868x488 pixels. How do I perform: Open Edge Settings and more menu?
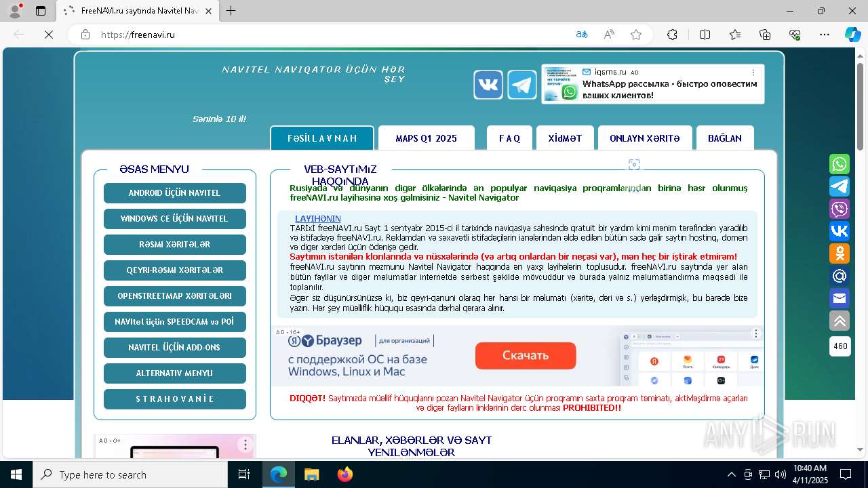pos(825,35)
